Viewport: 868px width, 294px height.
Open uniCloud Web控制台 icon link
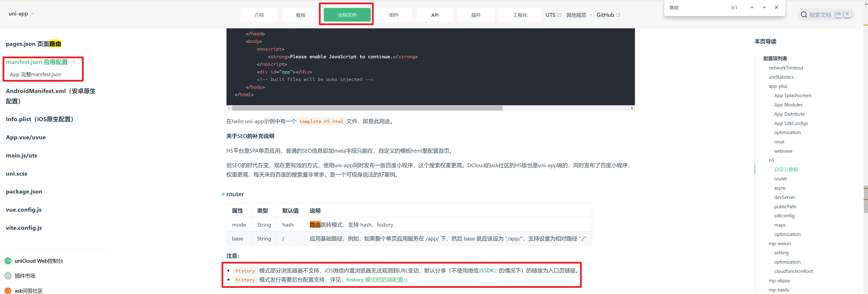(8, 261)
